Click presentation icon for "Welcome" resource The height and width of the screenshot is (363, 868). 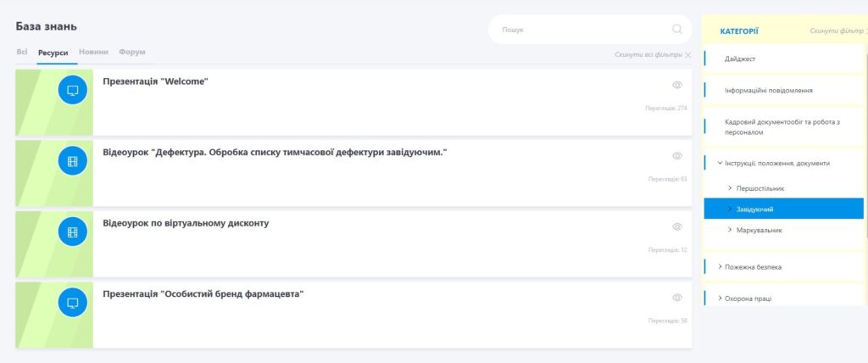pyautogui.click(x=73, y=91)
